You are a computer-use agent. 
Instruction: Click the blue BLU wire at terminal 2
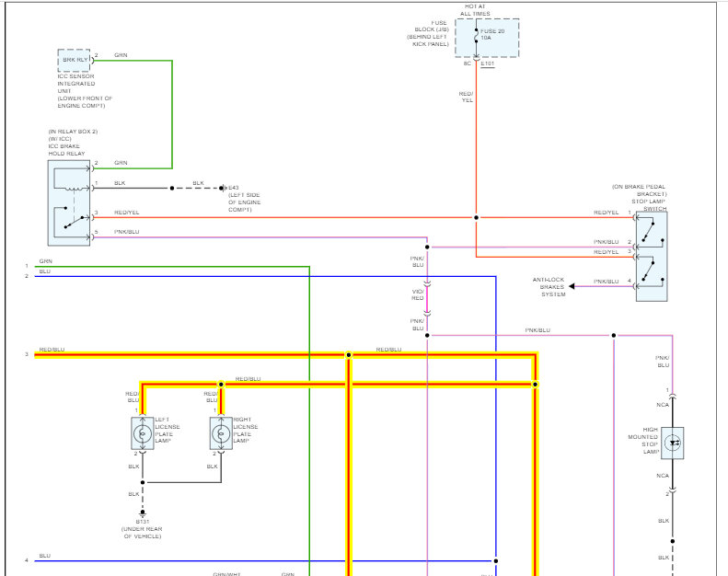click(x=265, y=276)
